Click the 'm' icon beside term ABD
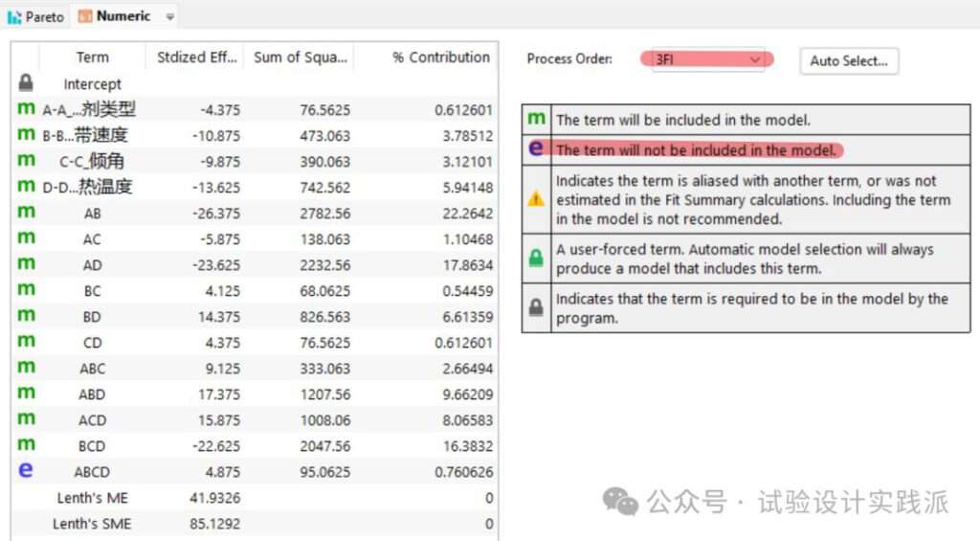This screenshot has height=541, width=980. pyautogui.click(x=26, y=393)
